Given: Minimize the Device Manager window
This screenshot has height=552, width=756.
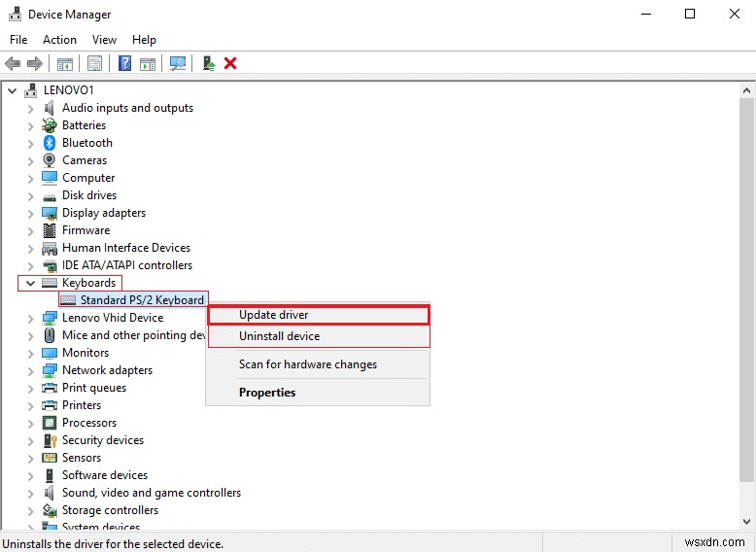Looking at the screenshot, I should (x=646, y=14).
